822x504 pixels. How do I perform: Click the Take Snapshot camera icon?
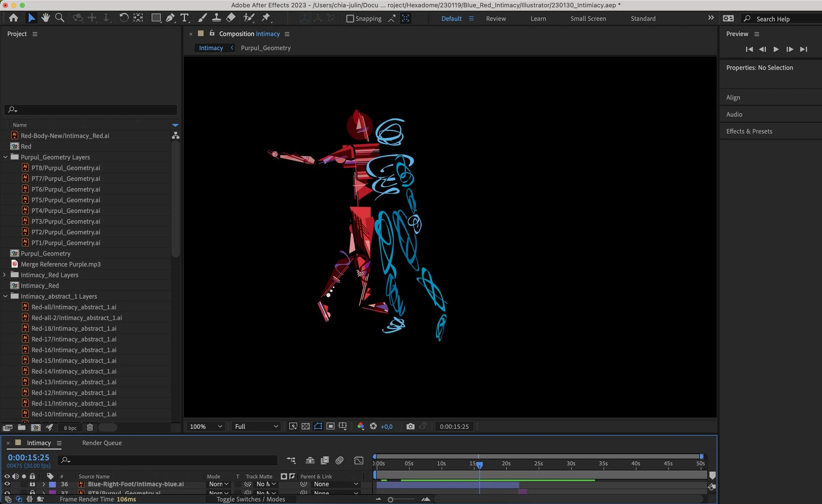410,426
